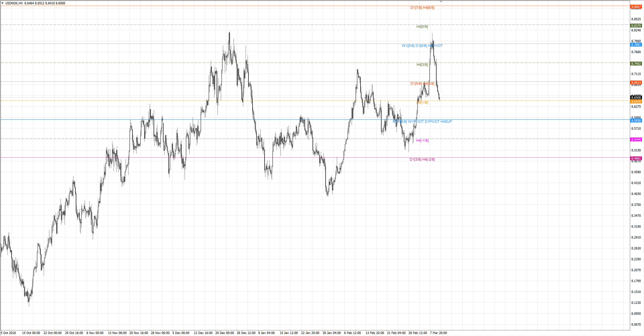Click the green 8.7402 price tag
This screenshot has height=336, width=644.
point(636,64)
